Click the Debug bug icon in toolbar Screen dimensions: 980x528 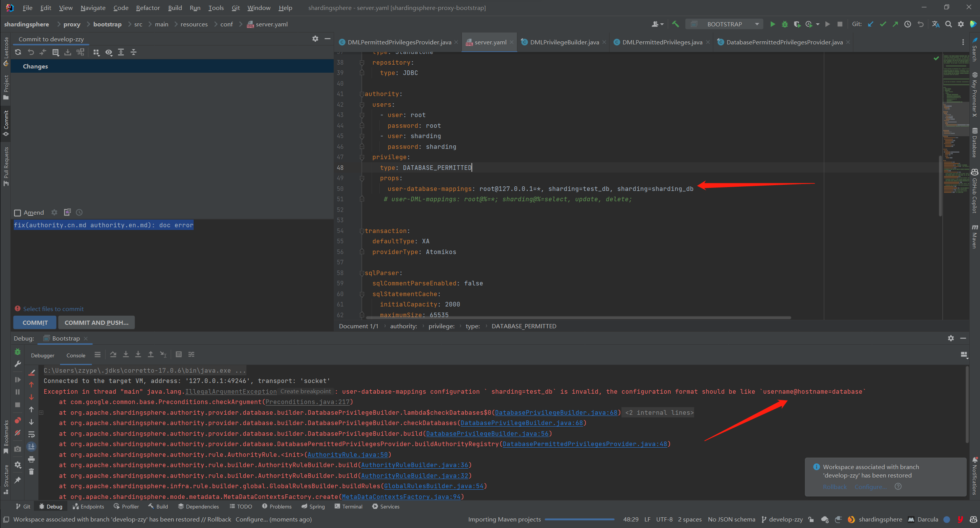[x=784, y=24]
